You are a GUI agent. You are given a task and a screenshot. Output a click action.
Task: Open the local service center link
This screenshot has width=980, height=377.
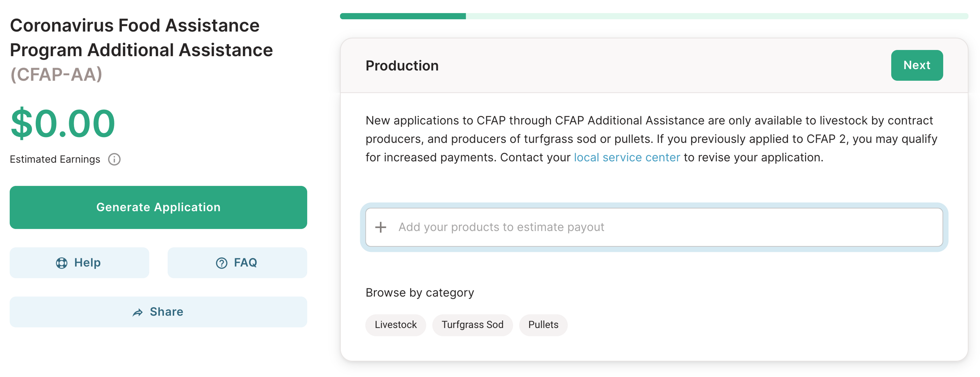627,157
